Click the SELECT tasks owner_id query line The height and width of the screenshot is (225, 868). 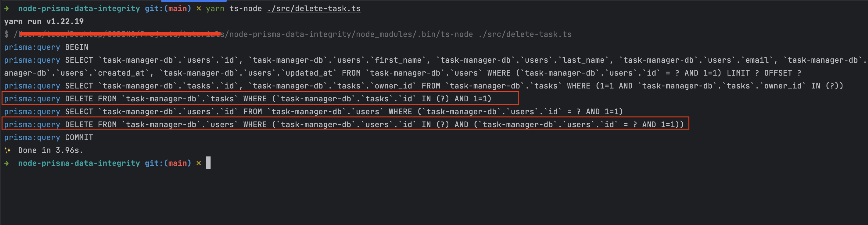click(423, 86)
